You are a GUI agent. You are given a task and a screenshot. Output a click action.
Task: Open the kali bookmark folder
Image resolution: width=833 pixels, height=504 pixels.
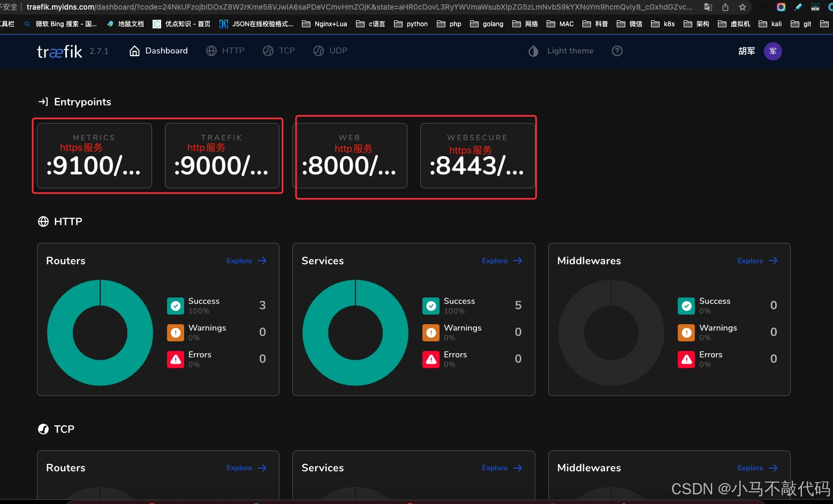[x=770, y=24]
